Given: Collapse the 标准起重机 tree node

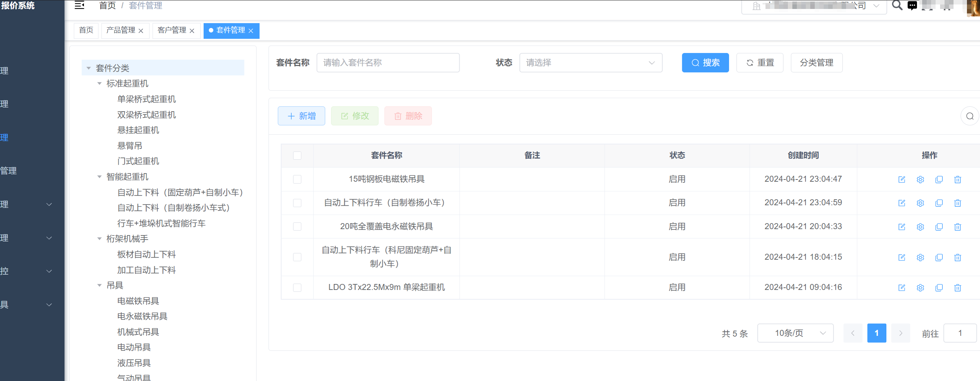Looking at the screenshot, I should 99,84.
